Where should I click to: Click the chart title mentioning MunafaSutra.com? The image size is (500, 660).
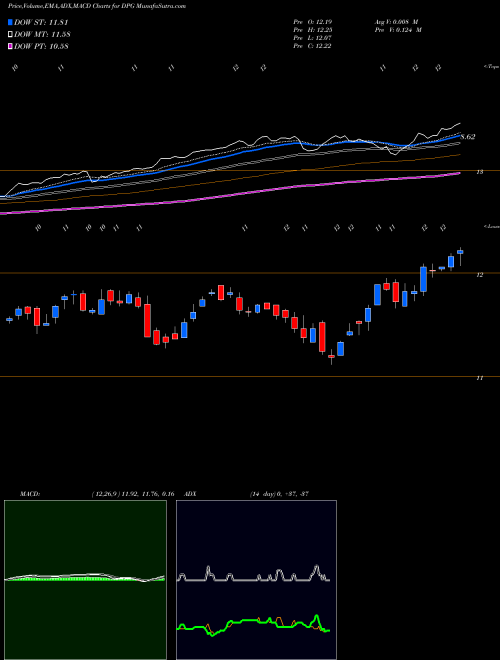pyautogui.click(x=97, y=6)
